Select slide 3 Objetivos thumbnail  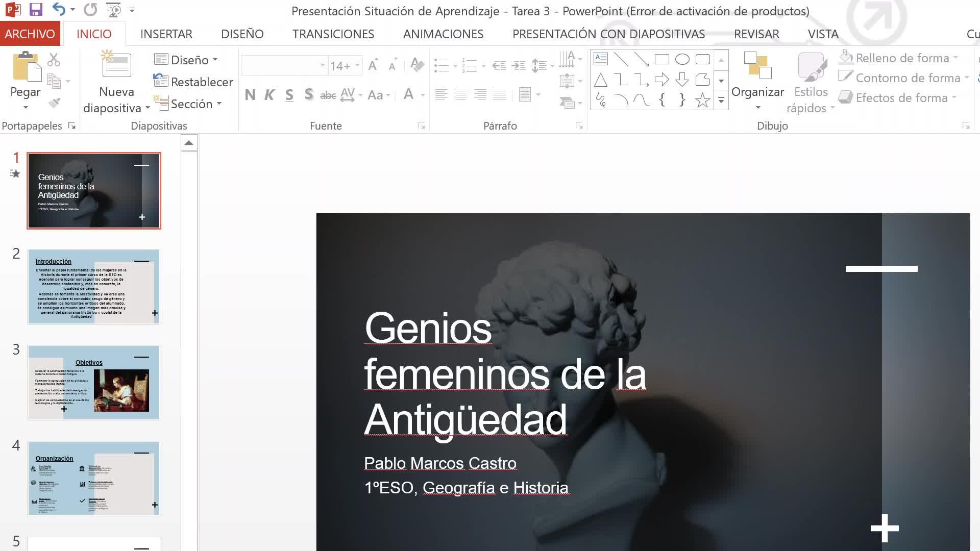coord(94,383)
